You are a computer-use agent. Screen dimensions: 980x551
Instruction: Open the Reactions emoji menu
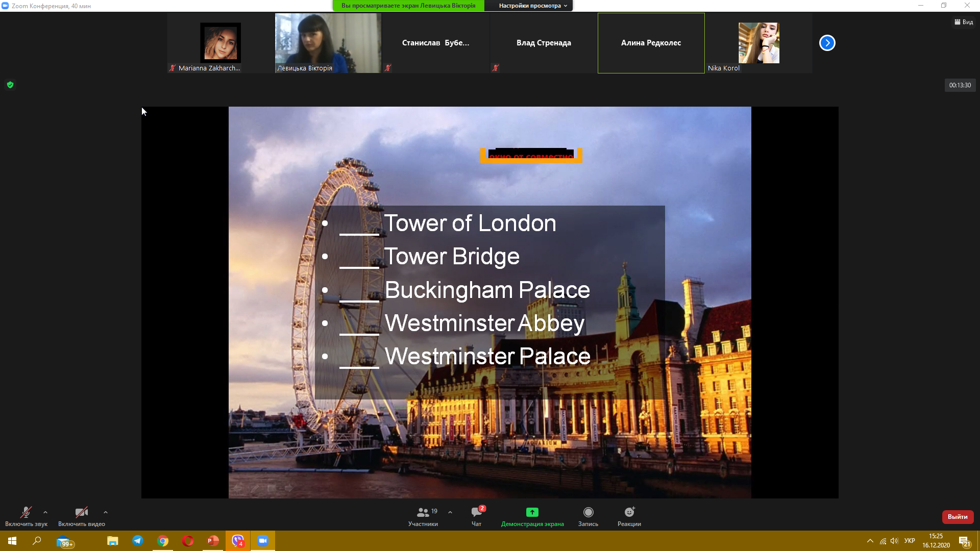pos(629,512)
